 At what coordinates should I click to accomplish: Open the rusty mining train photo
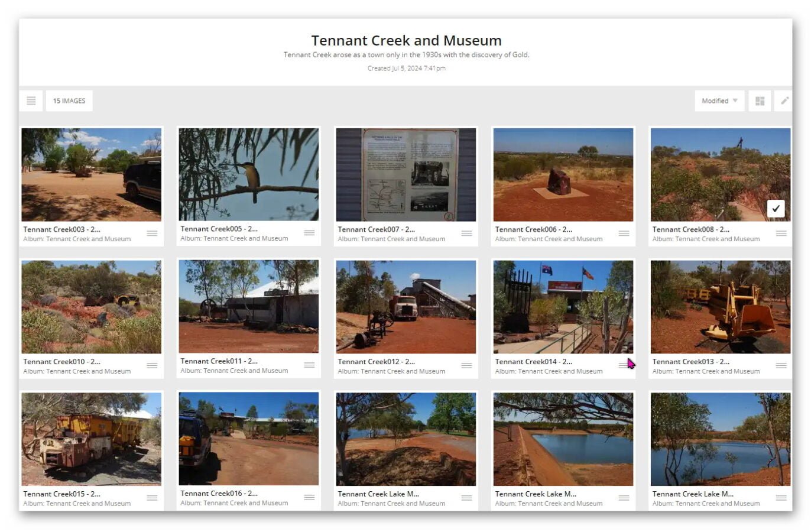tap(91, 439)
